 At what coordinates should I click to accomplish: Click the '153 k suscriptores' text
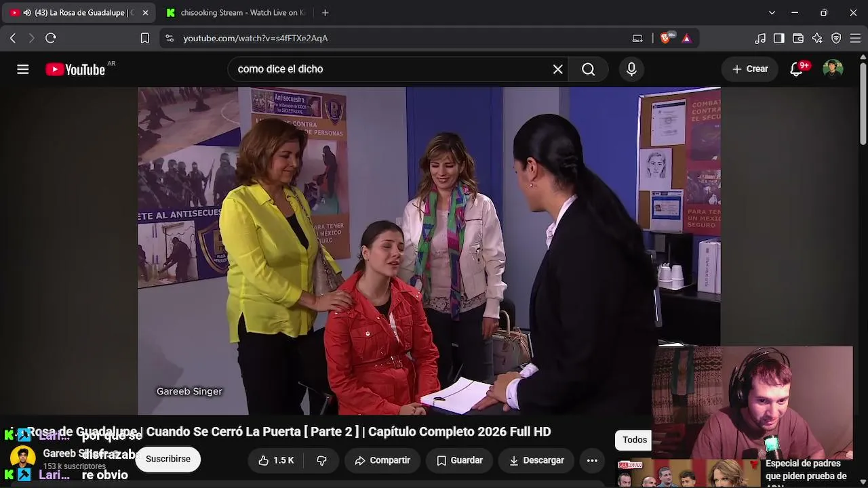pos(75,466)
